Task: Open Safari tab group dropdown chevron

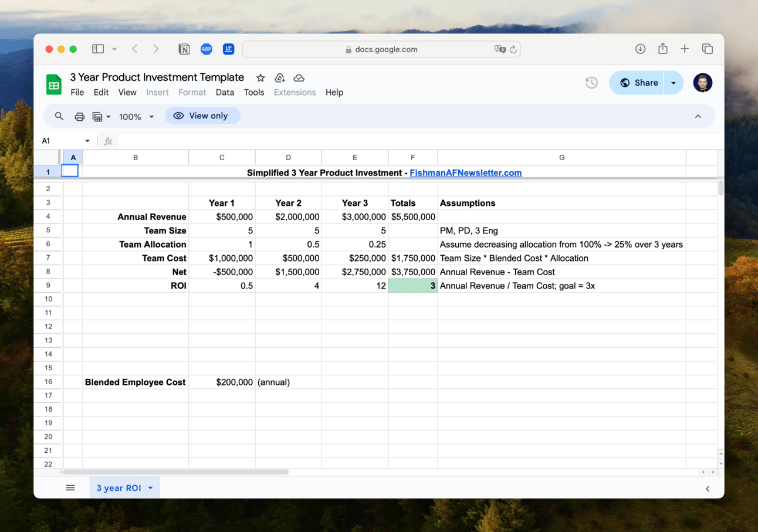Action: 114,49
